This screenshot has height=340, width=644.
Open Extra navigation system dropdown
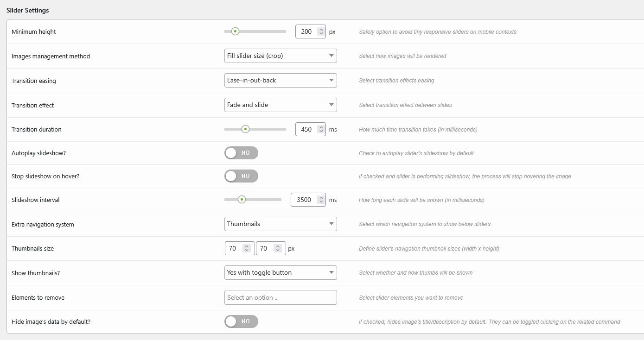[280, 224]
